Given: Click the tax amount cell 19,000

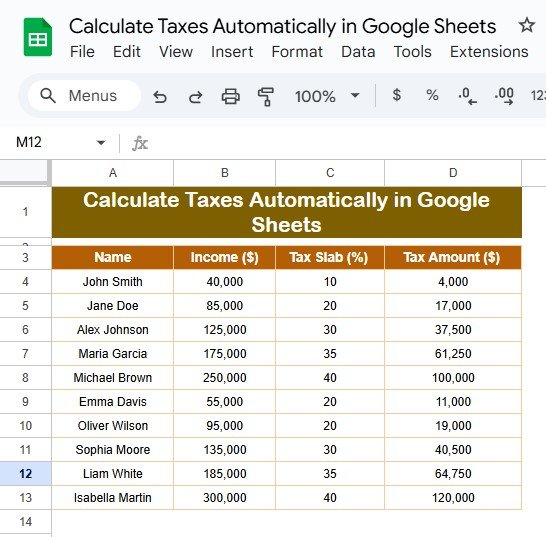Looking at the screenshot, I should 453,426.
